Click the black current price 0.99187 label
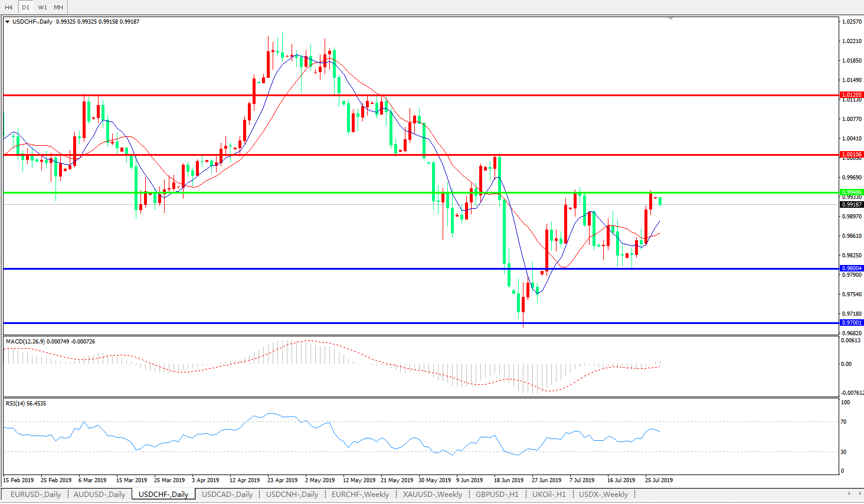This screenshot has height=504, width=864. point(852,205)
